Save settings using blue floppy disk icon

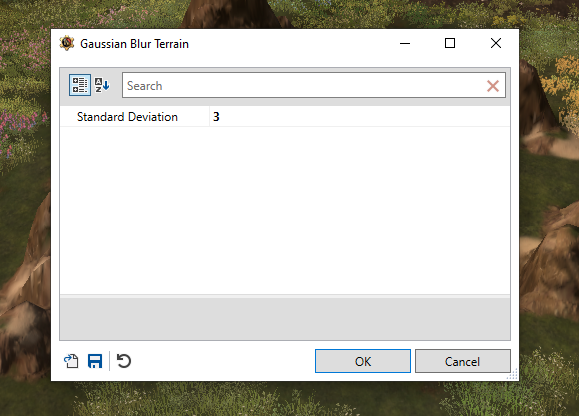(x=95, y=361)
